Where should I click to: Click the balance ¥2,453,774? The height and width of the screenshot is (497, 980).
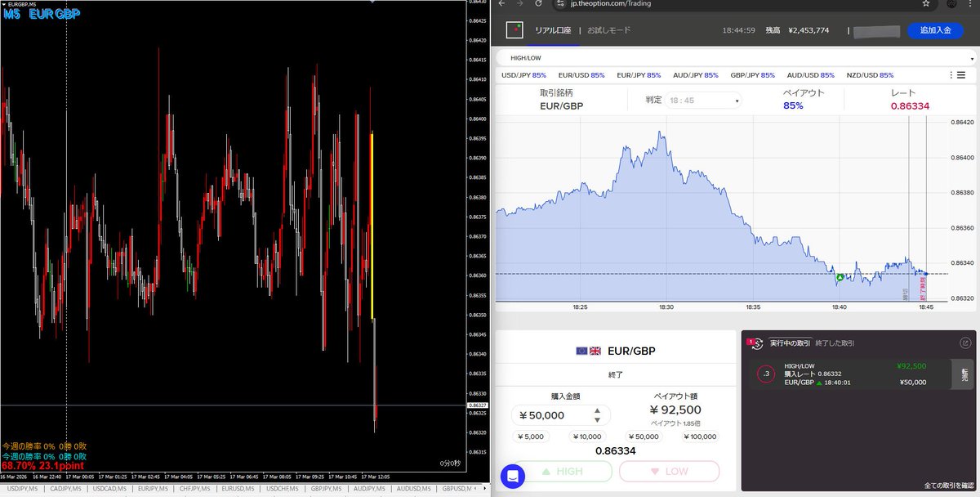click(x=808, y=30)
